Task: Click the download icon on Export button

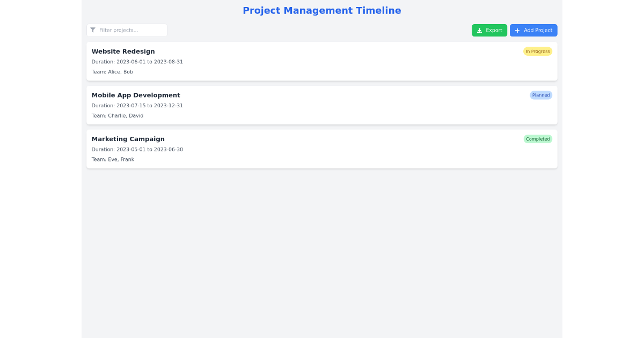Action: click(x=479, y=30)
